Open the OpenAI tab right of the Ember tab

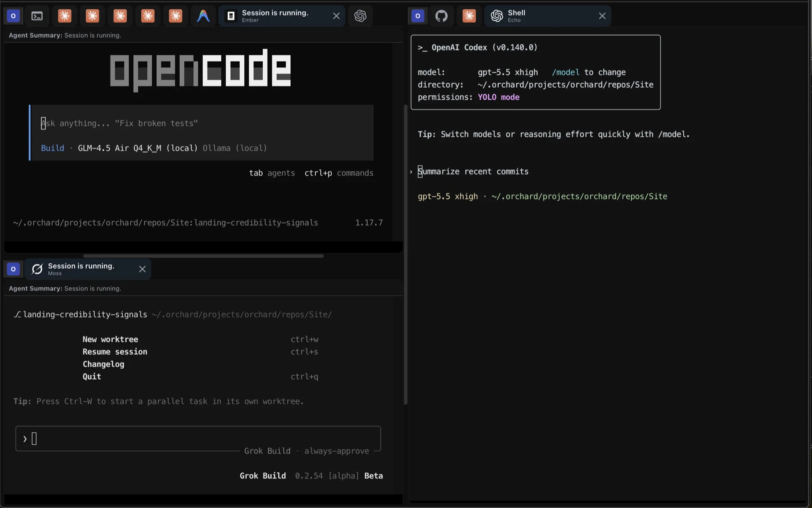(x=360, y=16)
